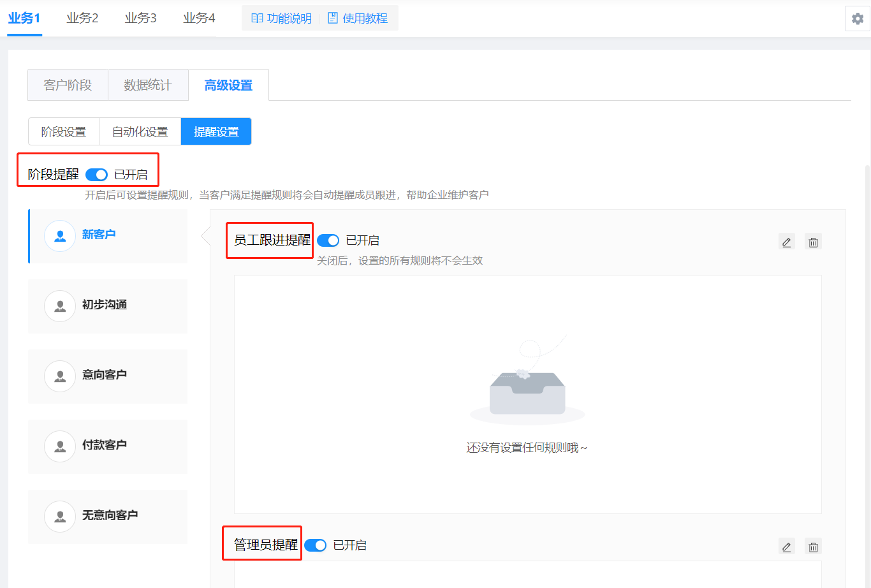Click the 意向客户 avatar icon
This screenshot has width=871, height=588.
(x=60, y=376)
